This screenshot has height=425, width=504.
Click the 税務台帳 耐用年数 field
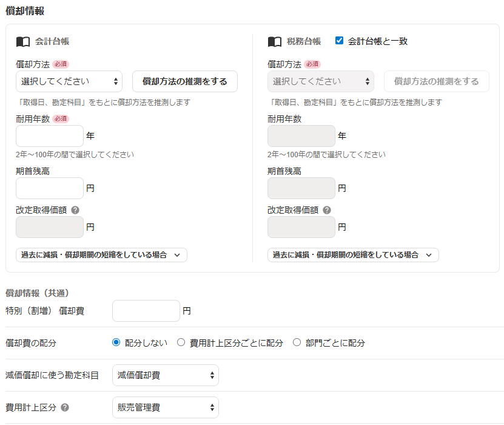click(301, 136)
